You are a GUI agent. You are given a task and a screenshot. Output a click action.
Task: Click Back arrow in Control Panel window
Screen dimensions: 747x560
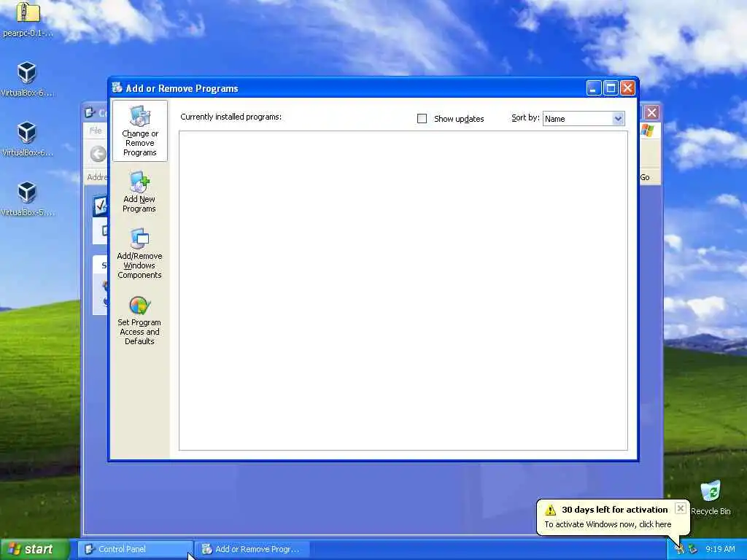[98, 154]
